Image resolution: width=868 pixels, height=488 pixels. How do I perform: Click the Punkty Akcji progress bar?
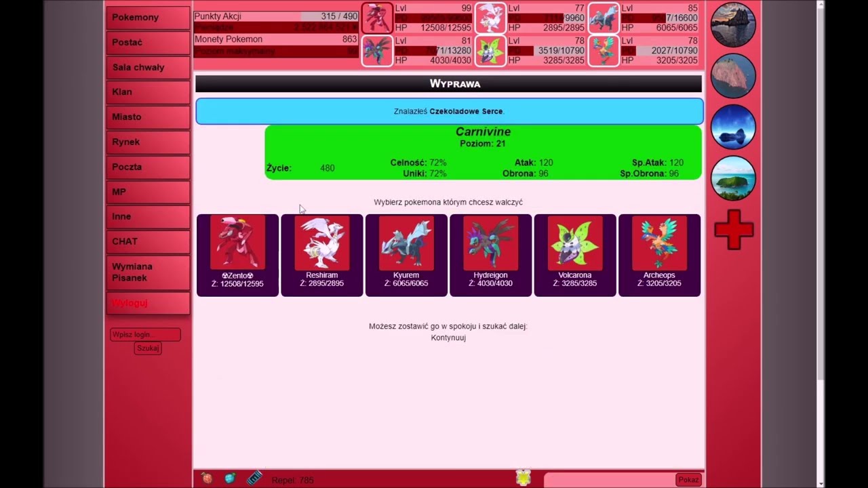tap(276, 16)
